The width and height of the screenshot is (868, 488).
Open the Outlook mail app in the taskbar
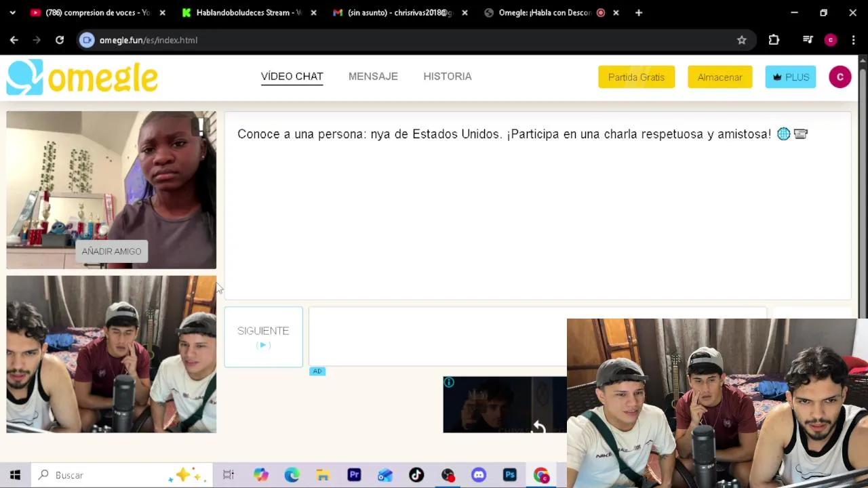pos(385,475)
